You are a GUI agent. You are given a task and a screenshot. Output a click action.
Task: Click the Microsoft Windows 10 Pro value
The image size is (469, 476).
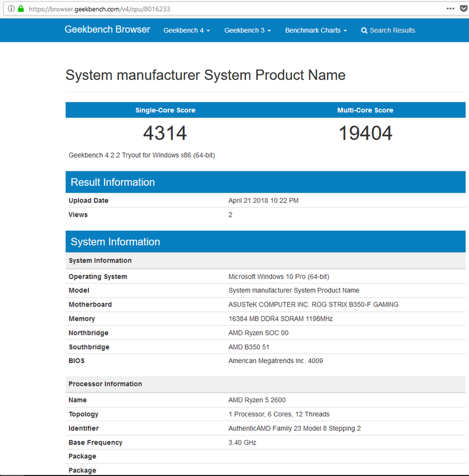tap(279, 277)
